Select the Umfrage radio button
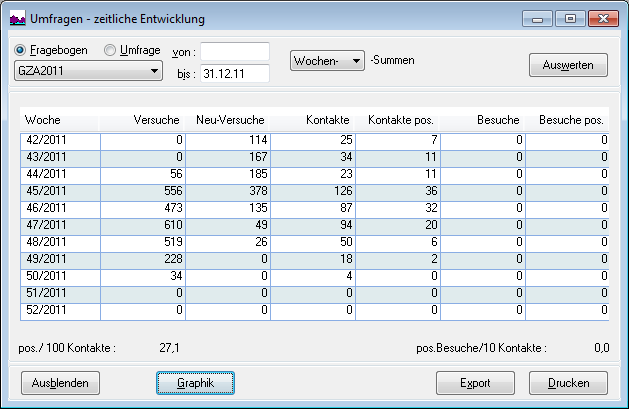Image resolution: width=629 pixels, height=409 pixels. 108,50
